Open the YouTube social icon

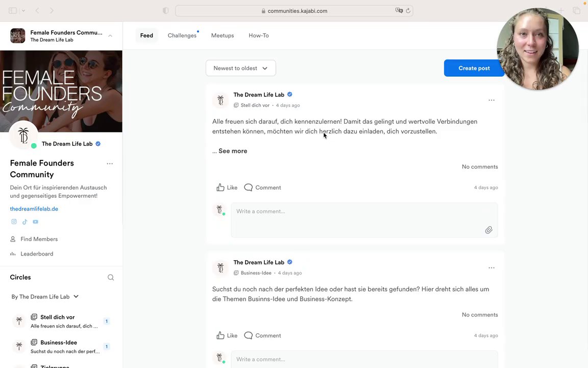pyautogui.click(x=35, y=222)
